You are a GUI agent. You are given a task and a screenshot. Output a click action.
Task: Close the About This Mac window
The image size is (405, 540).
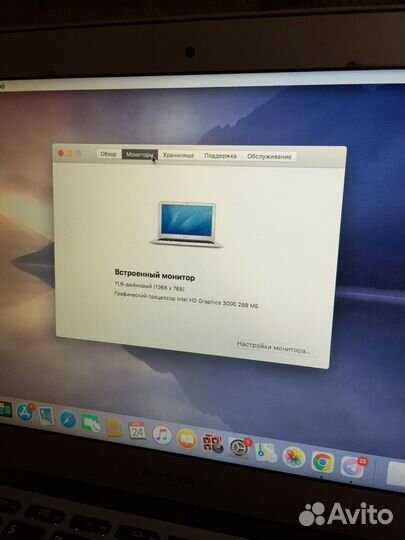click(61, 153)
